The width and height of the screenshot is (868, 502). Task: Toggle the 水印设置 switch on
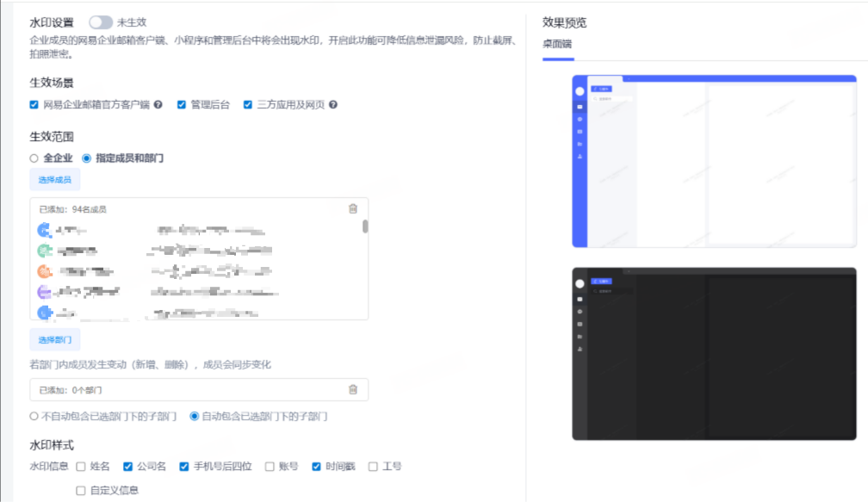click(x=101, y=22)
